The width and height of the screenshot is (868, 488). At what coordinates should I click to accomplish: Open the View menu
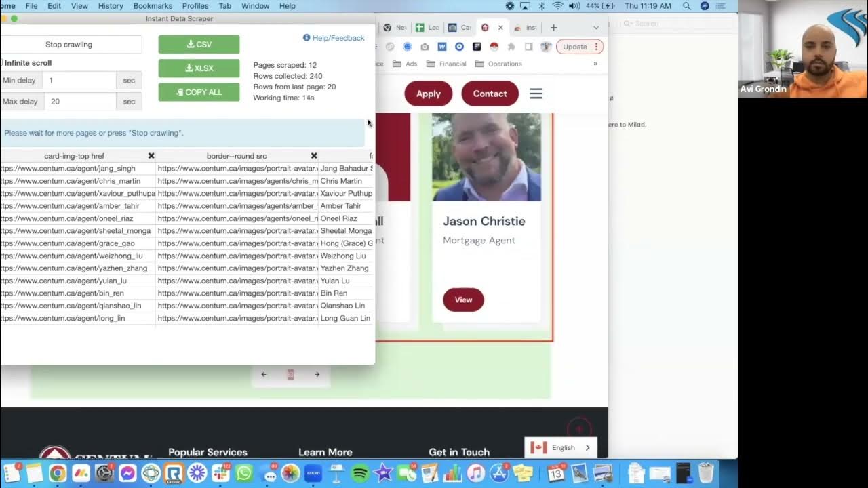79,6
